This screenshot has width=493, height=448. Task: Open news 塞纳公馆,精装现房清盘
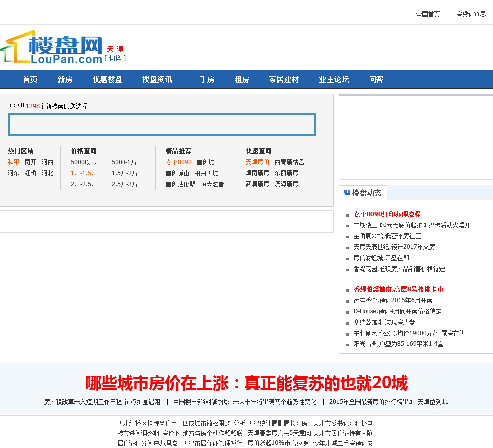[x=384, y=322]
